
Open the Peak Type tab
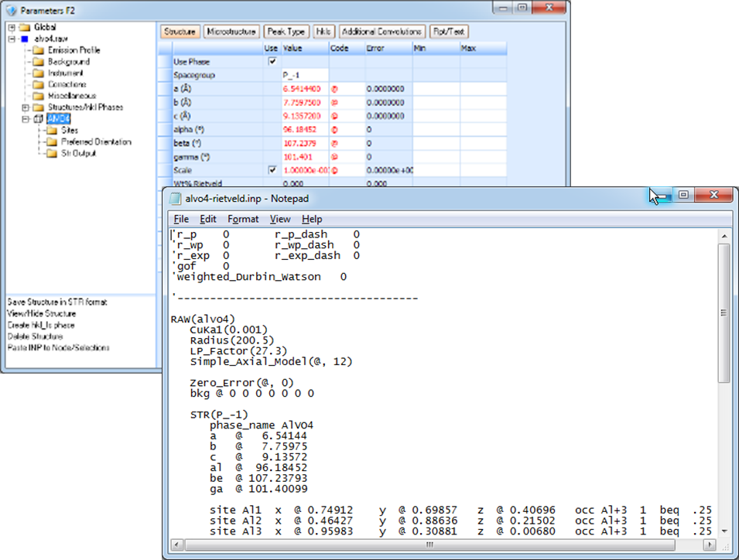click(286, 32)
